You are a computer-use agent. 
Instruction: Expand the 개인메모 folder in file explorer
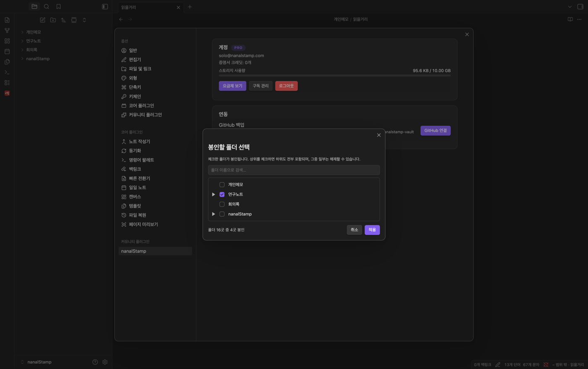(x=22, y=32)
